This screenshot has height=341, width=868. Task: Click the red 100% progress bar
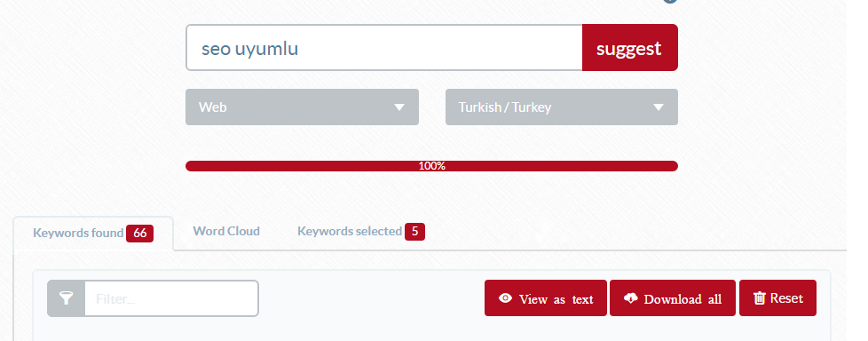(x=431, y=166)
